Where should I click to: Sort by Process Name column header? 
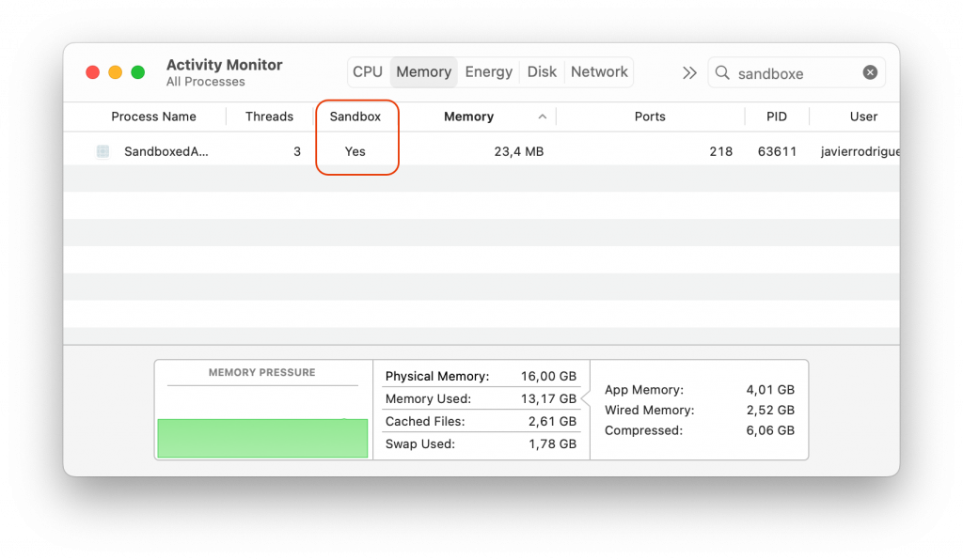pyautogui.click(x=154, y=117)
